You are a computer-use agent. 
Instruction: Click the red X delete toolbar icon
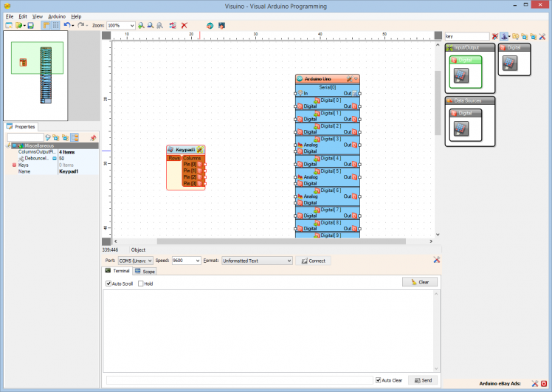tap(184, 25)
